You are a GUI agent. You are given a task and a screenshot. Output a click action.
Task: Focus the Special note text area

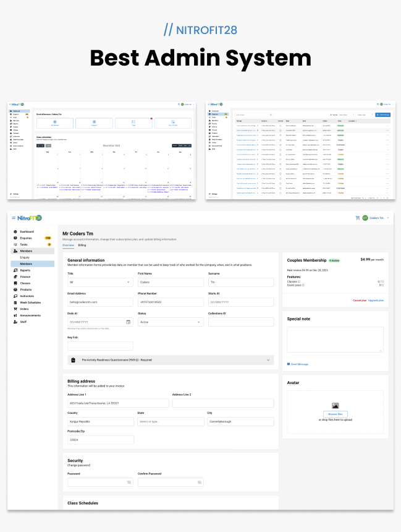pos(336,339)
